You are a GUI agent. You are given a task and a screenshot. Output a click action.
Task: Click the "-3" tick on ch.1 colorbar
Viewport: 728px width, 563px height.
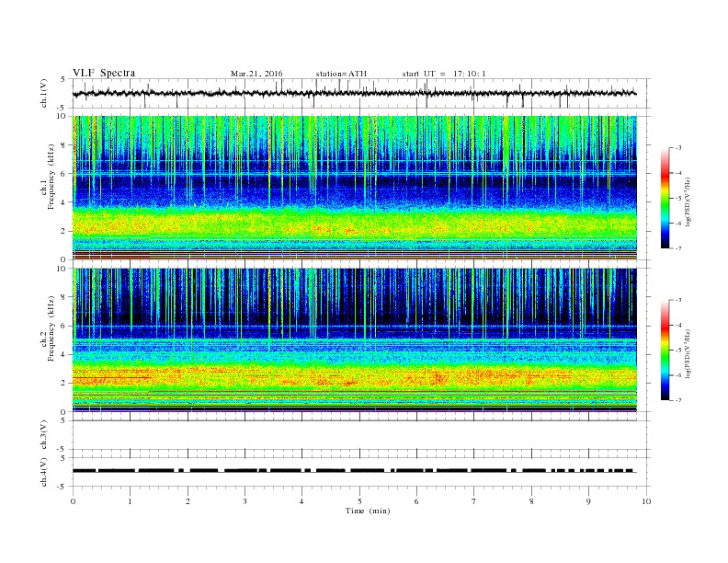(x=677, y=148)
